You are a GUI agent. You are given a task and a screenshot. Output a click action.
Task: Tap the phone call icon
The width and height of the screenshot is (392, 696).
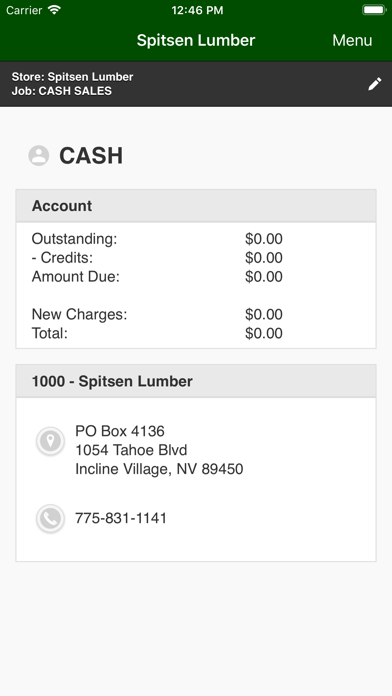tap(50, 518)
